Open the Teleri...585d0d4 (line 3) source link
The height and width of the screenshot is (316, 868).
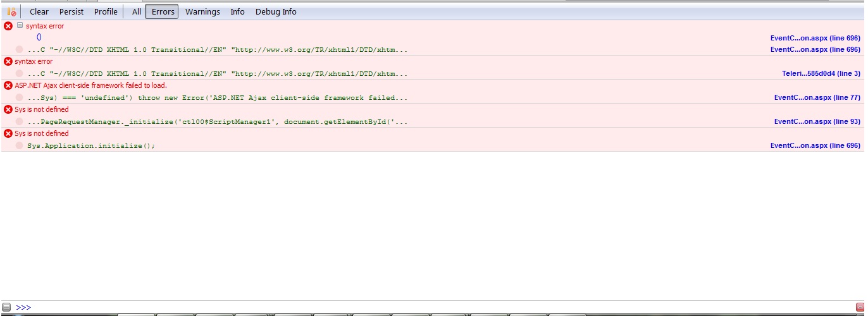point(821,73)
